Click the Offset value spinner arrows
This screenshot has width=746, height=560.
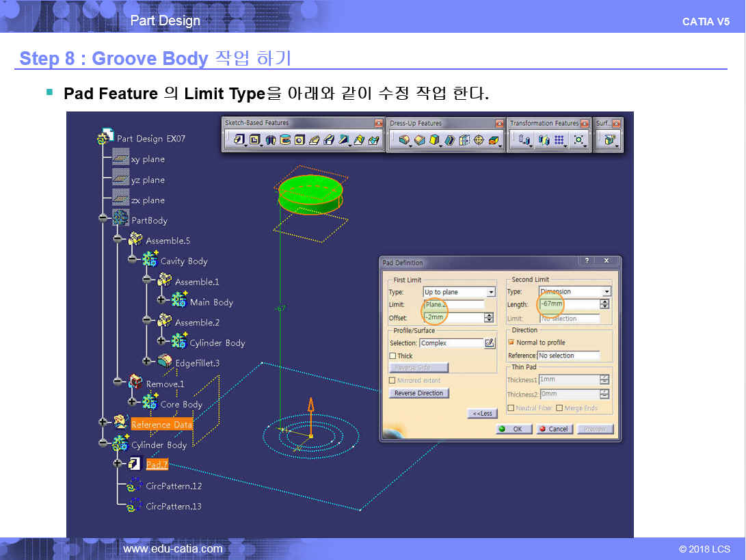(489, 318)
